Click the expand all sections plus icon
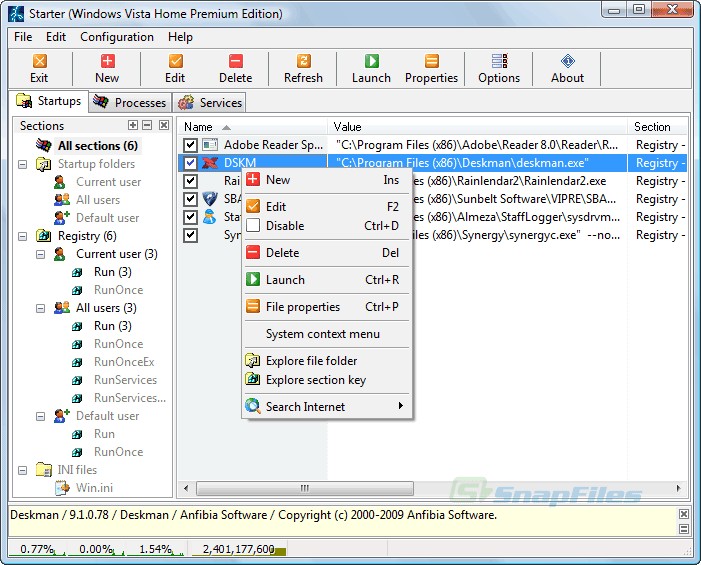 [133, 125]
